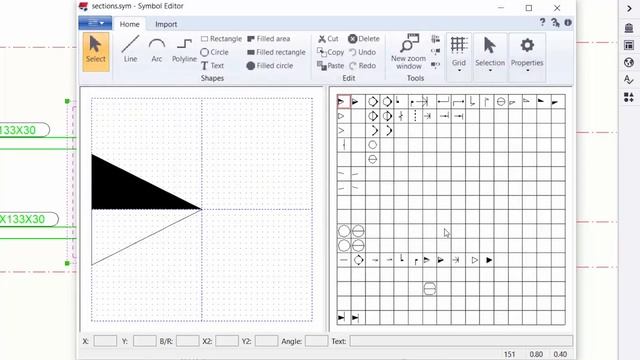Open the New zoom window tool

tap(409, 52)
